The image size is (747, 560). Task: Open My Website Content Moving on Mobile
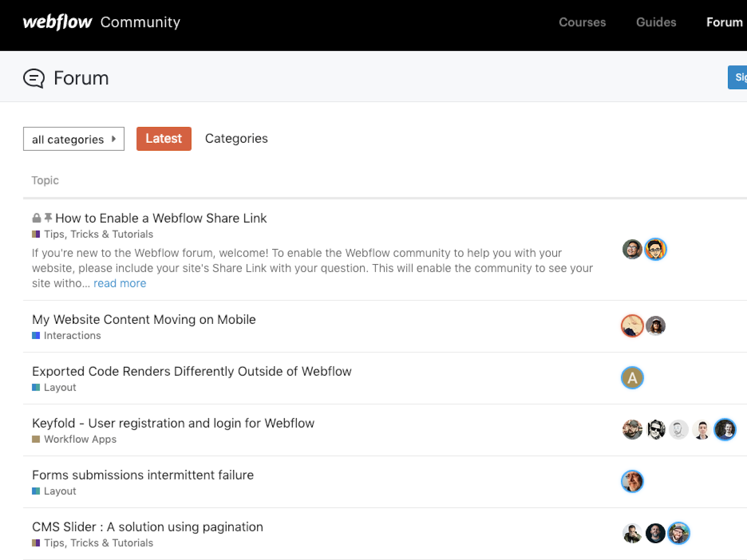click(x=144, y=319)
